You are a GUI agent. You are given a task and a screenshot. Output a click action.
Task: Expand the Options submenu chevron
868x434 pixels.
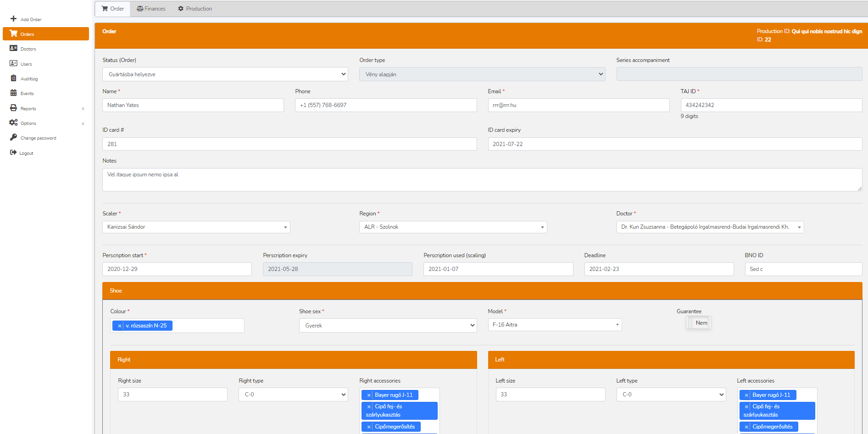point(83,124)
